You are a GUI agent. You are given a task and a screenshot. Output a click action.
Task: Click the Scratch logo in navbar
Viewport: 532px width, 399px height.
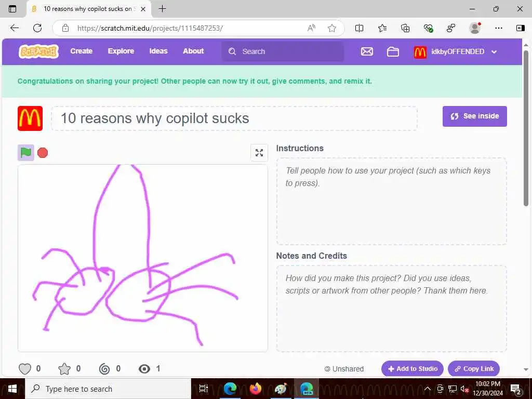click(38, 51)
